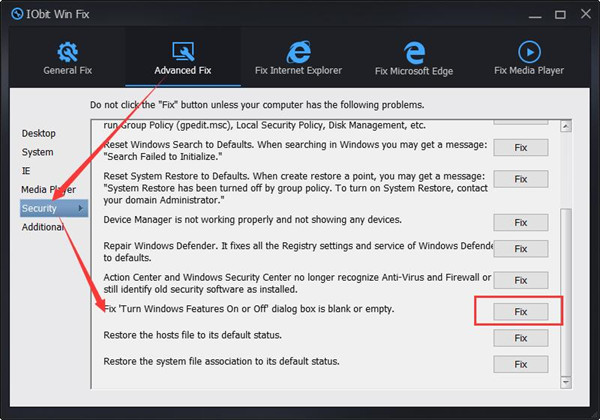Close the IObit Win Fix window
Viewport: 600px width, 420px height.
[x=586, y=14]
